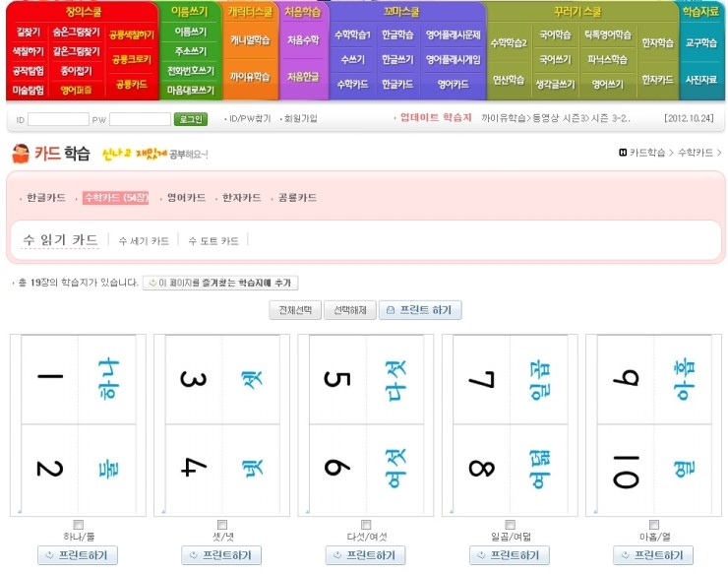Click the 카드 학습 mascot icon
This screenshot has height=574, width=728.
point(20,154)
